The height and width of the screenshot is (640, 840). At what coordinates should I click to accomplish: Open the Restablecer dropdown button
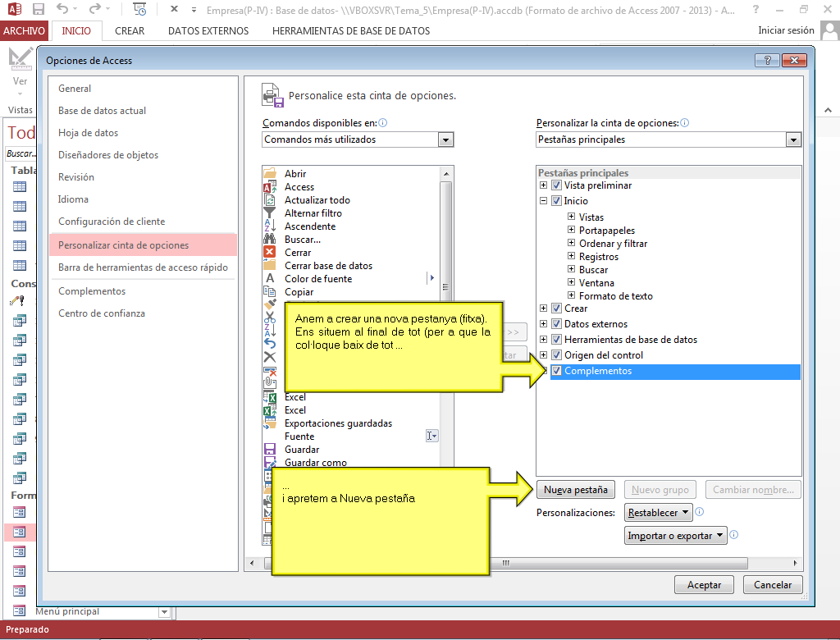659,513
